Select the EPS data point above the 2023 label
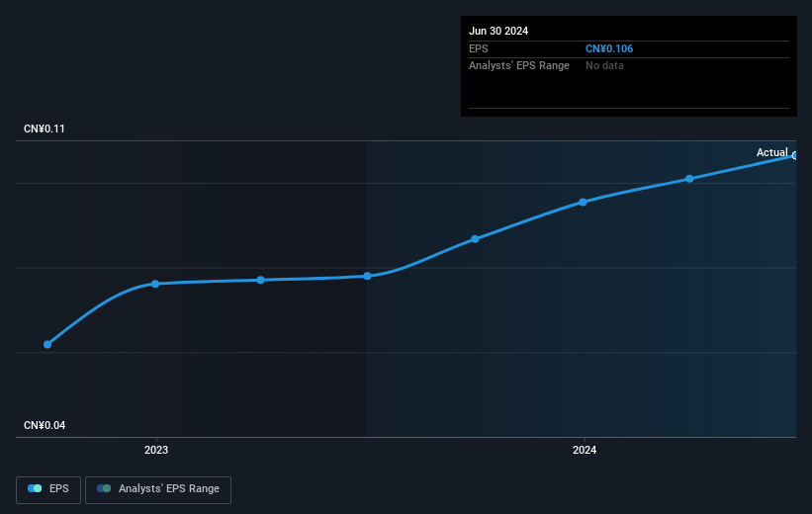 pyautogui.click(x=155, y=284)
